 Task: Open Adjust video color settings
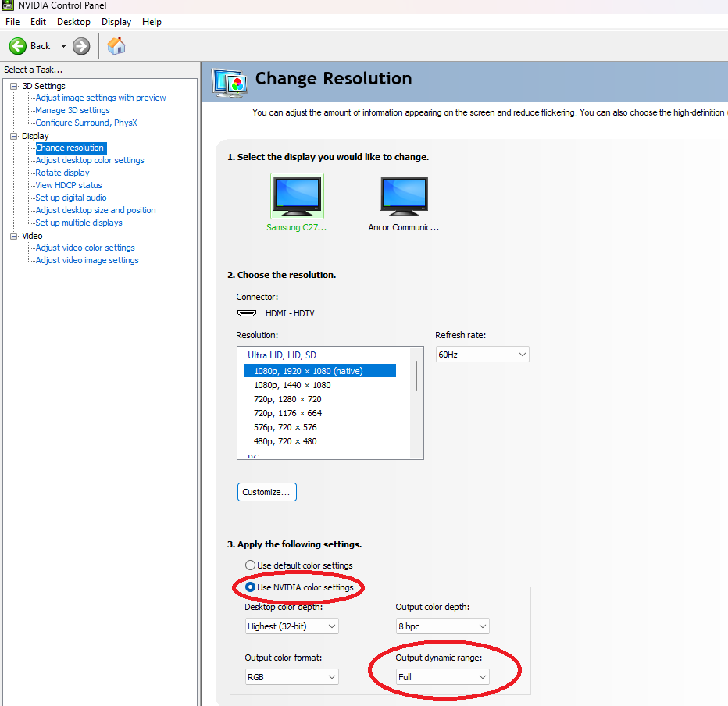pos(85,248)
